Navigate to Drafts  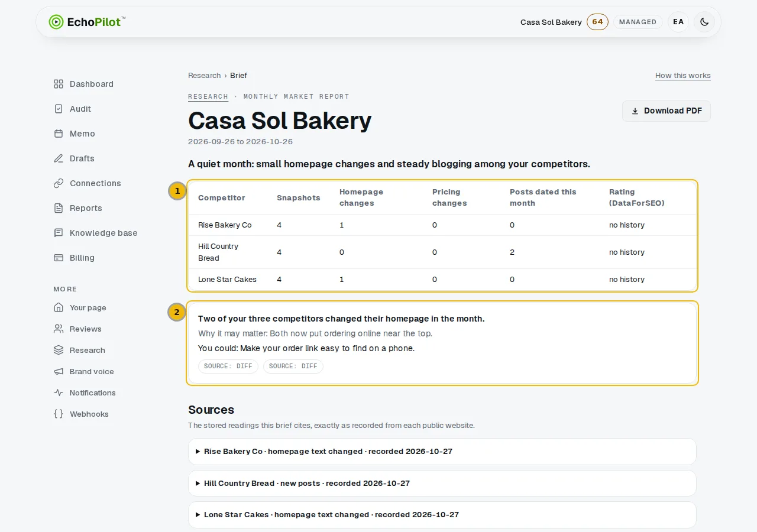point(82,158)
